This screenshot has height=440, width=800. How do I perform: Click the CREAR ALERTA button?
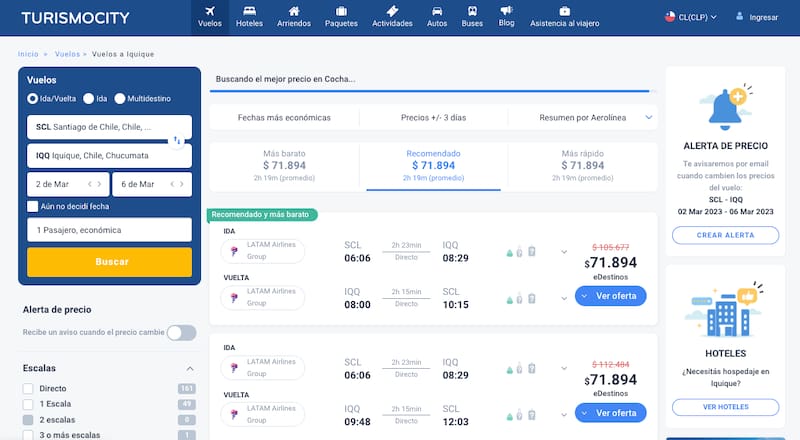[x=725, y=235]
